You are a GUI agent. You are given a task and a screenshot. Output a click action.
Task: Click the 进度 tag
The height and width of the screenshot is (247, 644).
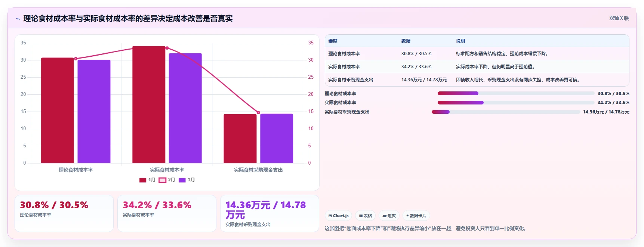point(389,216)
